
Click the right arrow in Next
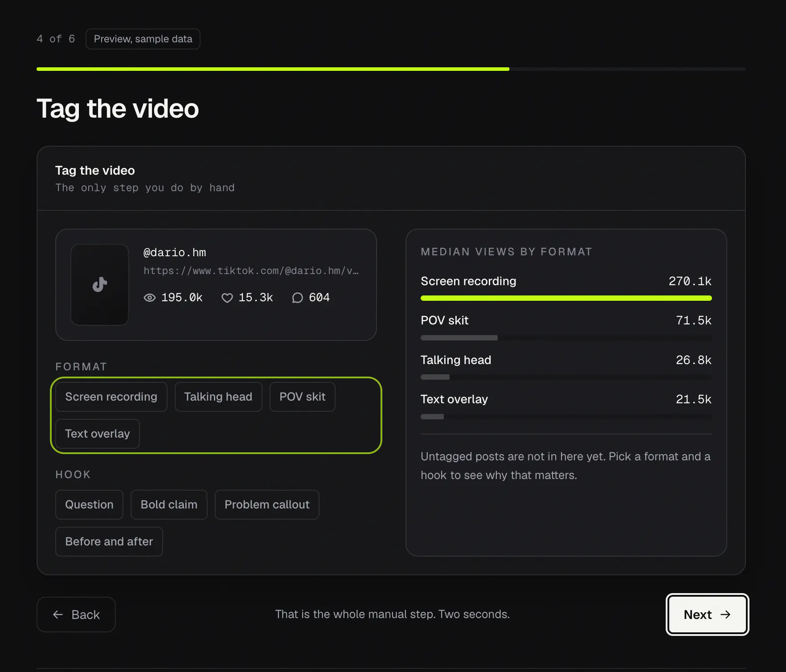point(726,615)
